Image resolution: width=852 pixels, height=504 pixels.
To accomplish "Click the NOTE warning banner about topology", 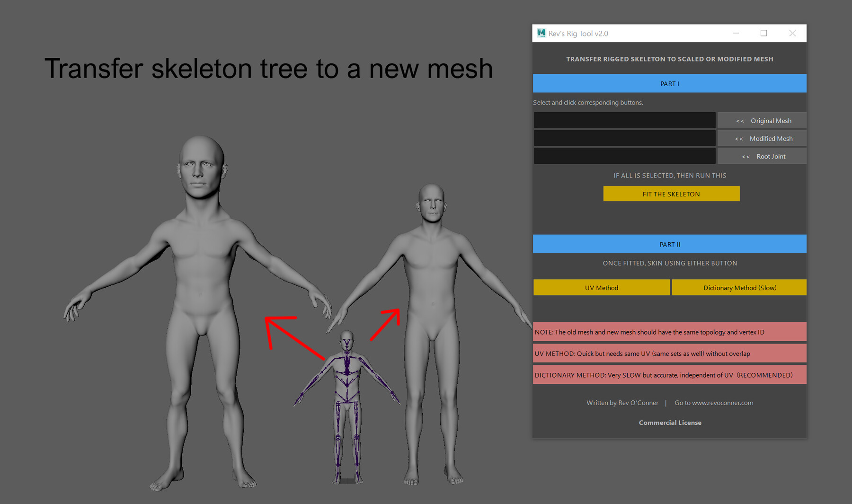I will pyautogui.click(x=669, y=332).
